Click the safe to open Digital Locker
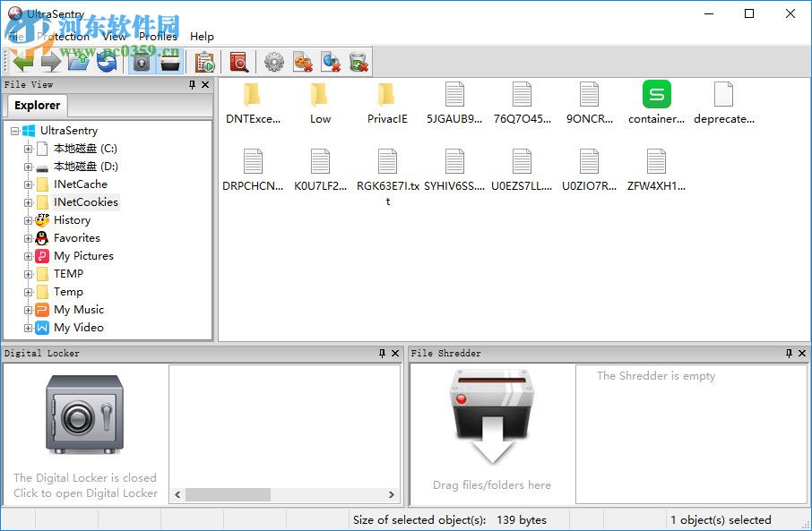The width and height of the screenshot is (812, 531). pyautogui.click(x=84, y=414)
